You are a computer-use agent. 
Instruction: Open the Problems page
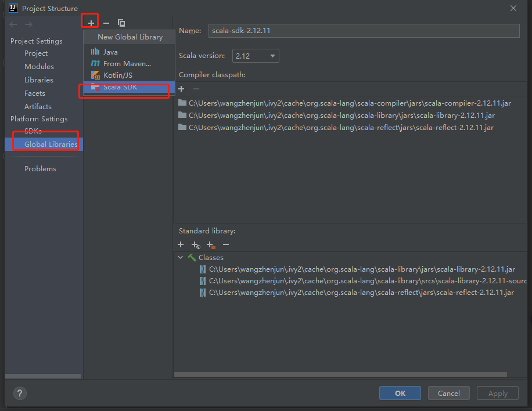tap(40, 168)
